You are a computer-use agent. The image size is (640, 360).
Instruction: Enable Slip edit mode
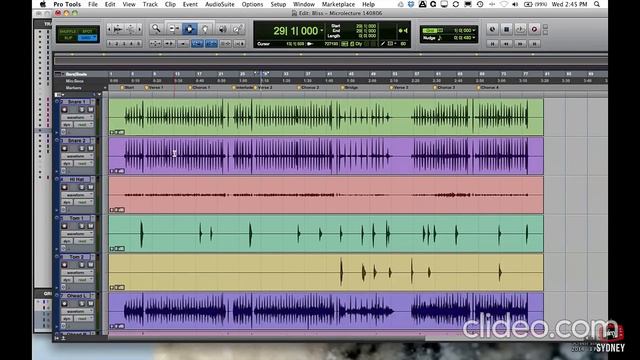(68, 38)
